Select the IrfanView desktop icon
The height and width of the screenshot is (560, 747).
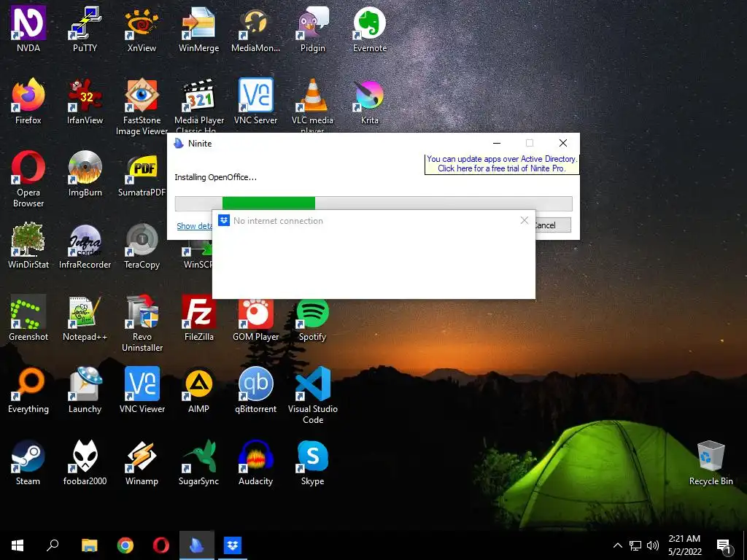[85, 101]
